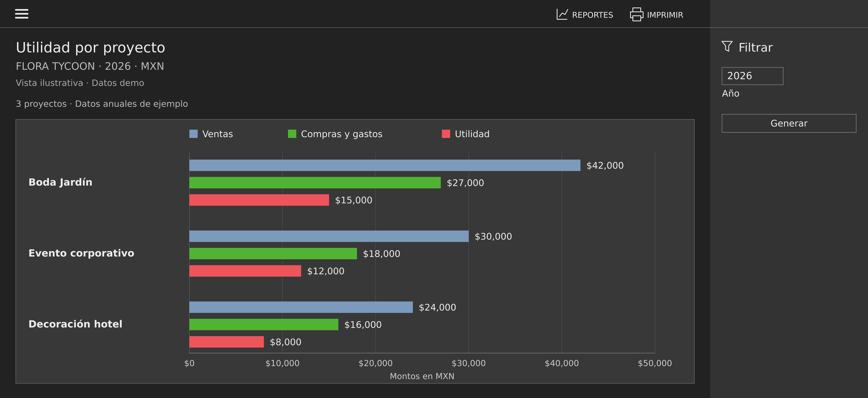Select the Evento corporativo project label
The width and height of the screenshot is (868, 398).
pyautogui.click(x=81, y=253)
